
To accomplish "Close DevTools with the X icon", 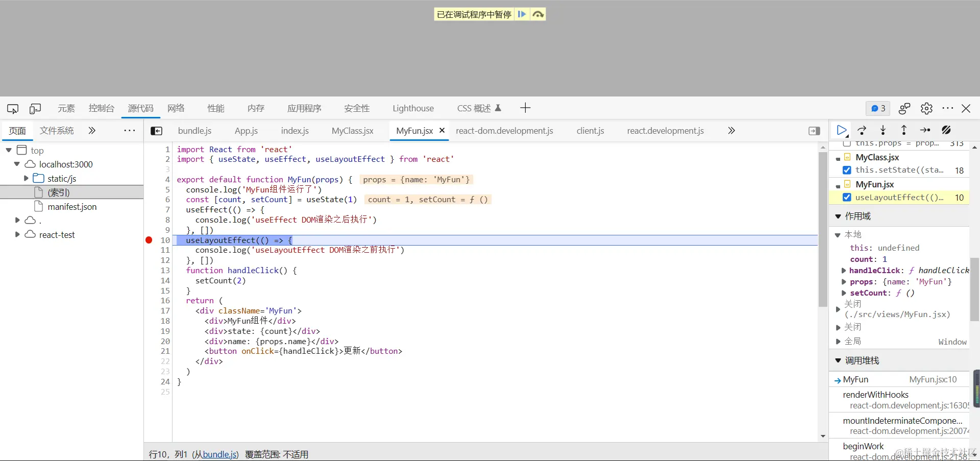I will [x=966, y=108].
